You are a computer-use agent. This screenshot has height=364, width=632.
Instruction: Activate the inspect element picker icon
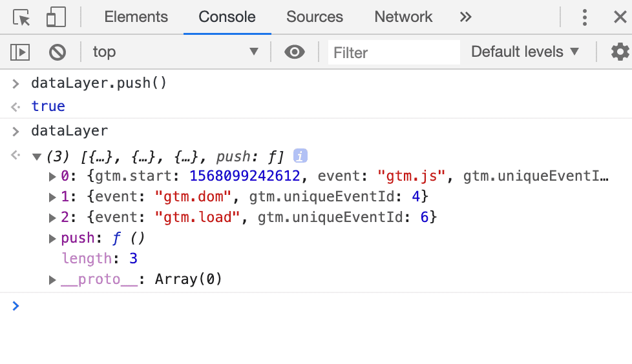click(x=21, y=17)
